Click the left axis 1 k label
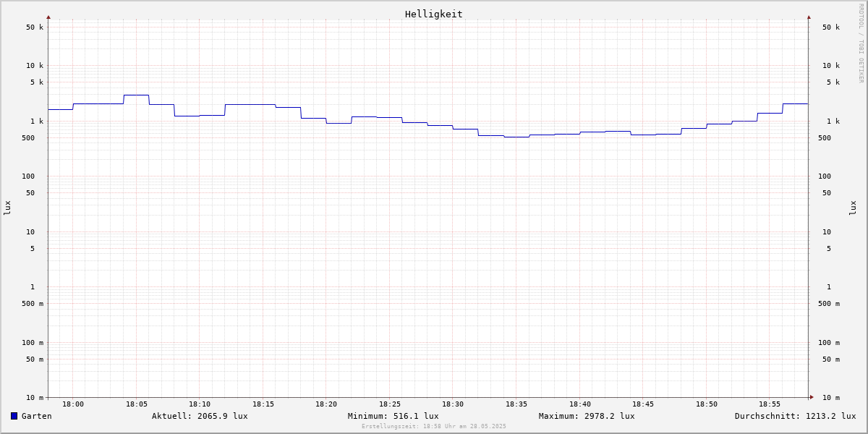The width and height of the screenshot is (868, 434). (37, 122)
